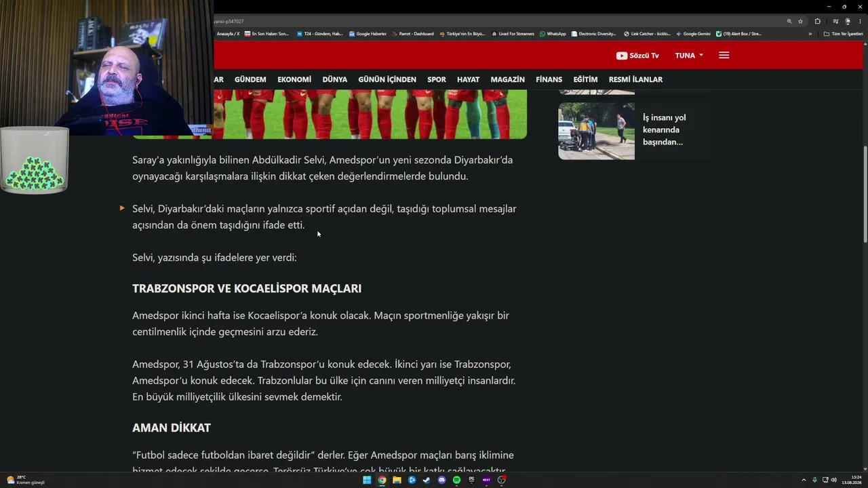The width and height of the screenshot is (868, 488).
Task: Open the purple NEXT app on taskbar
Action: 486,480
